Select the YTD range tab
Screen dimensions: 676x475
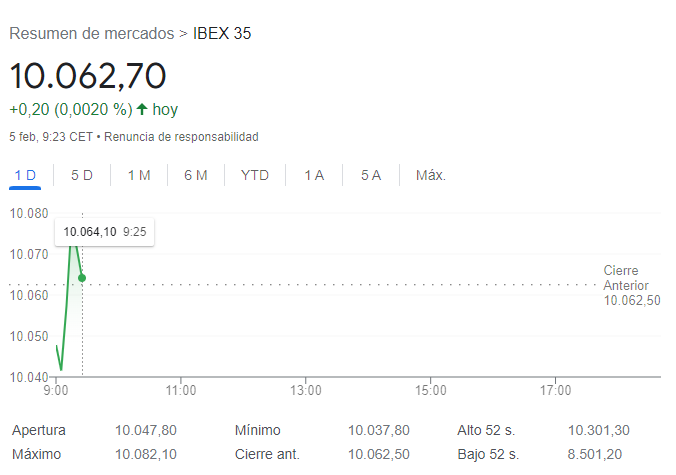[255, 175]
